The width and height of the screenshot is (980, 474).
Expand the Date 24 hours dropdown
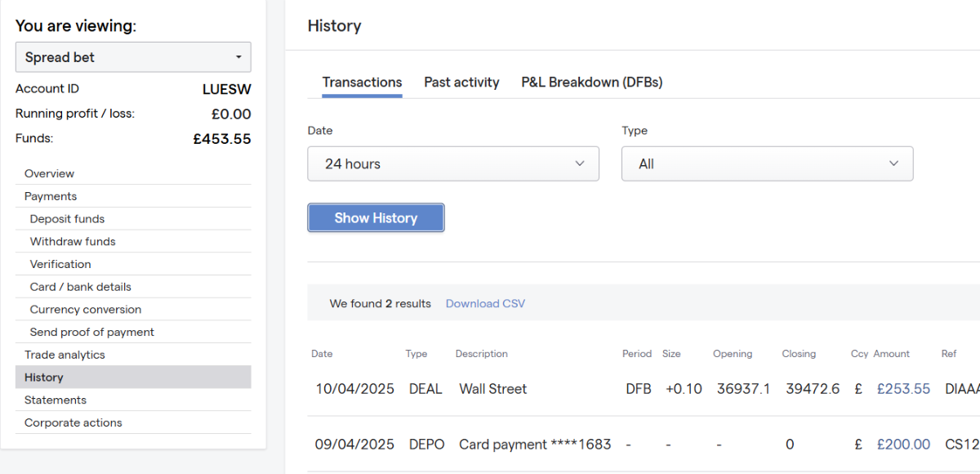453,163
